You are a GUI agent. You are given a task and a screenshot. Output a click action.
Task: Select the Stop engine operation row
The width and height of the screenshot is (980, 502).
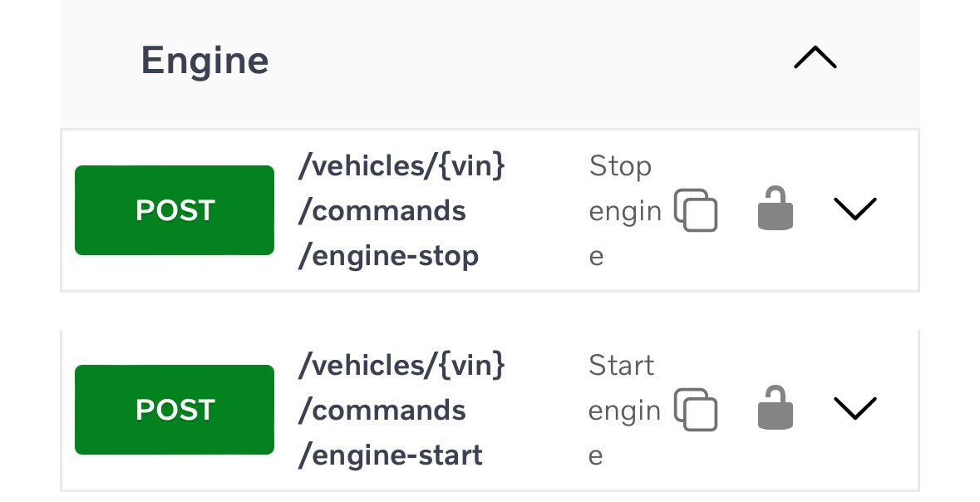click(x=403, y=210)
